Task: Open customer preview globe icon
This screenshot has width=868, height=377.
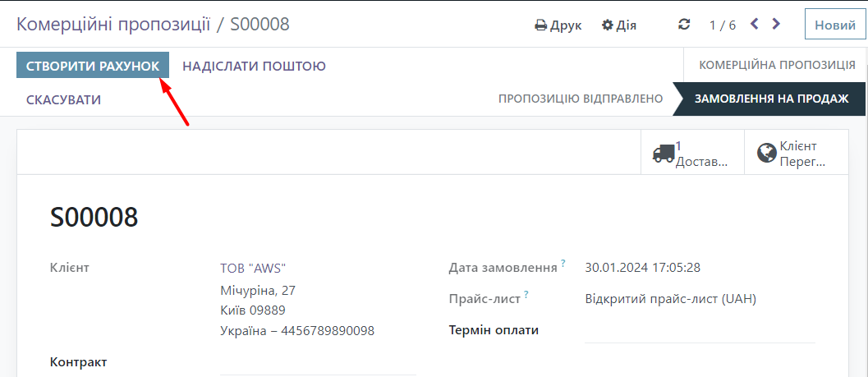Action: pos(766,153)
